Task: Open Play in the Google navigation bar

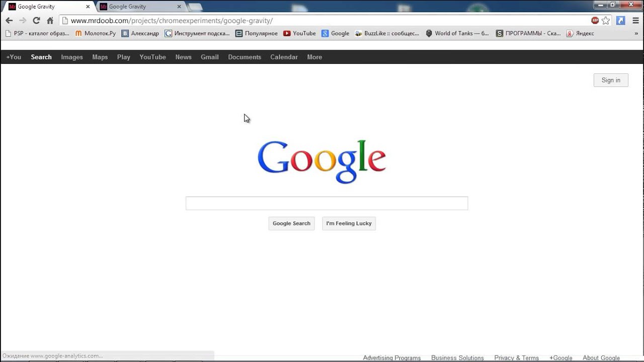Action: [124, 57]
